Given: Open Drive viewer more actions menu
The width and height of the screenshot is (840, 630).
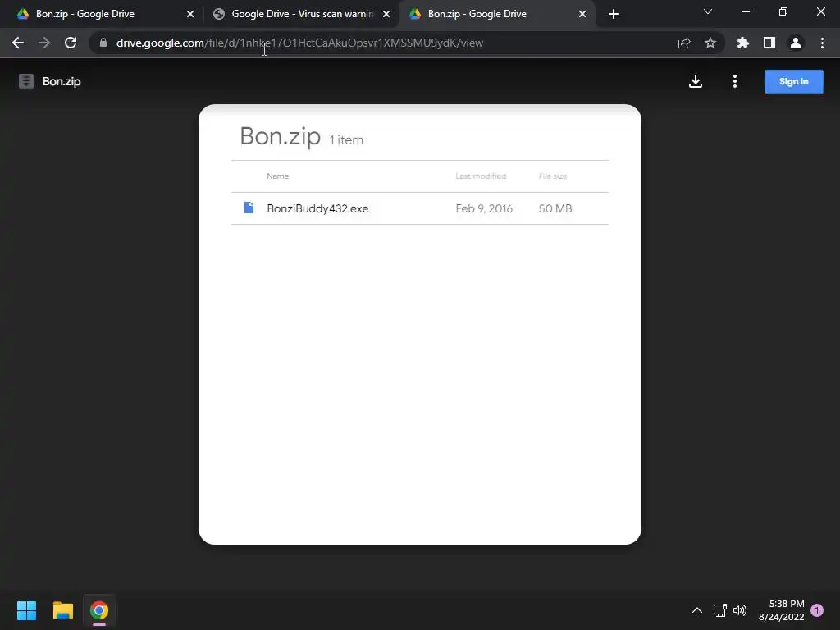Looking at the screenshot, I should pyautogui.click(x=734, y=81).
